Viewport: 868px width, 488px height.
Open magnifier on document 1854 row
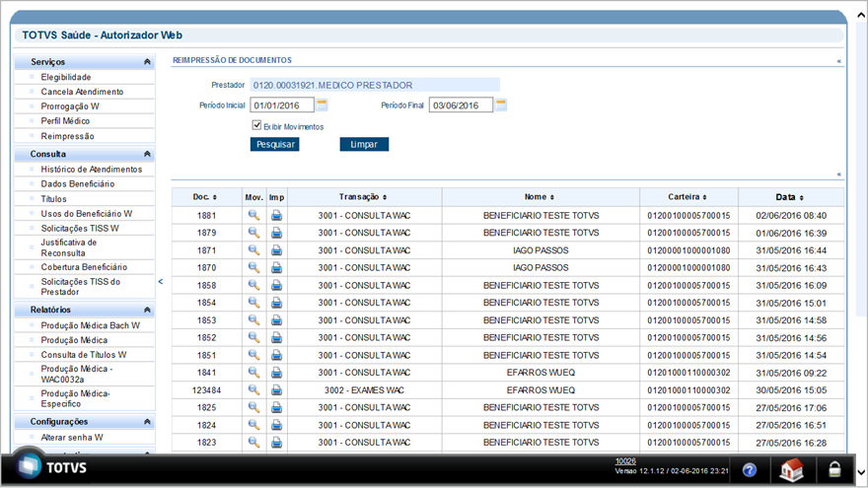[253, 302]
